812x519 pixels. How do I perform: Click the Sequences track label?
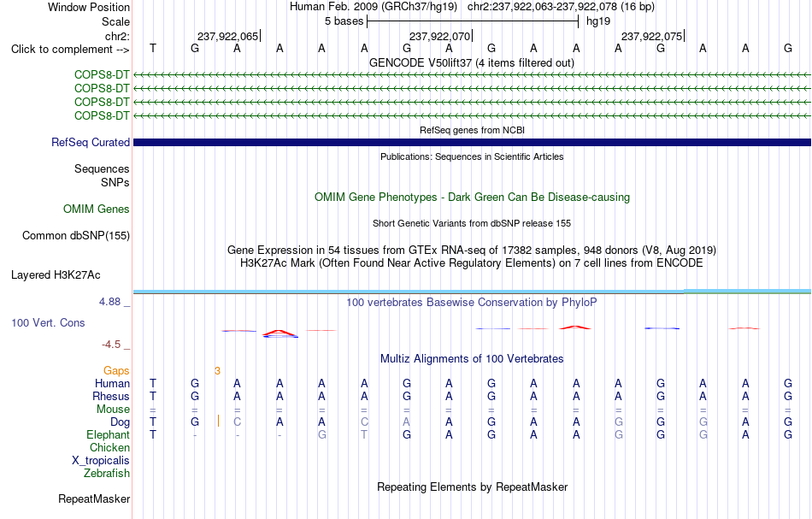[102, 168]
